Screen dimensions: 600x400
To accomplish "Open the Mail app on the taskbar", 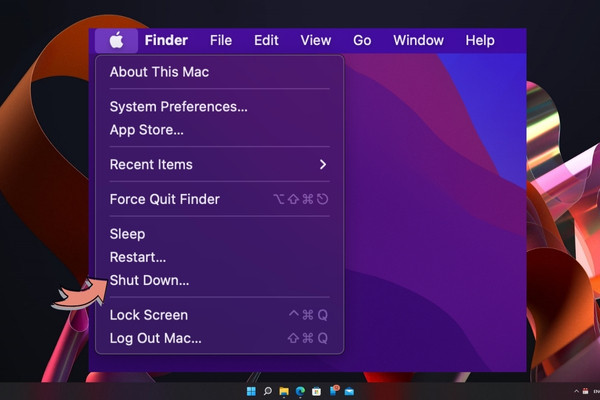I will (349, 391).
